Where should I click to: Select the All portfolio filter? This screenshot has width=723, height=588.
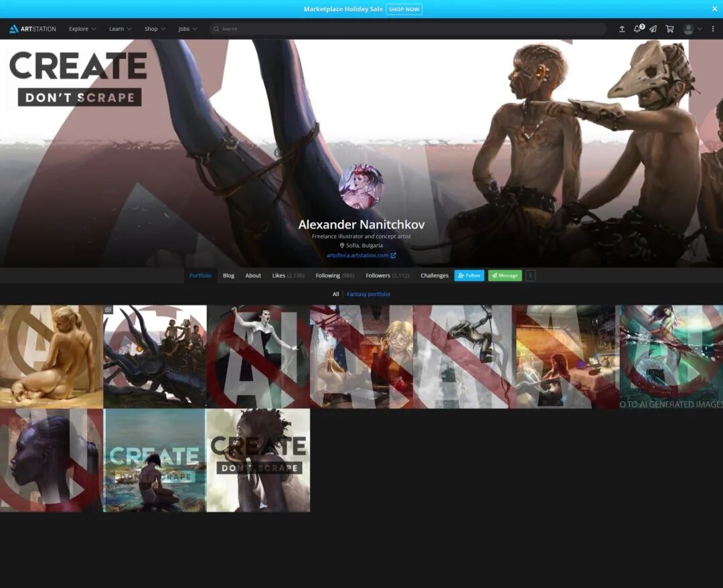(335, 294)
